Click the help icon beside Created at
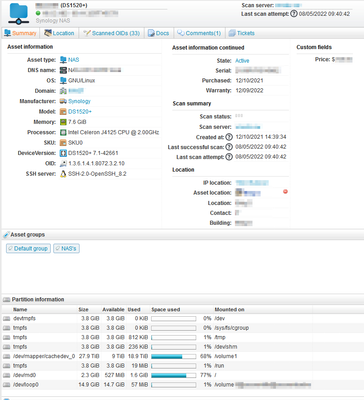Screen dimensions: 364x400 tap(229, 137)
